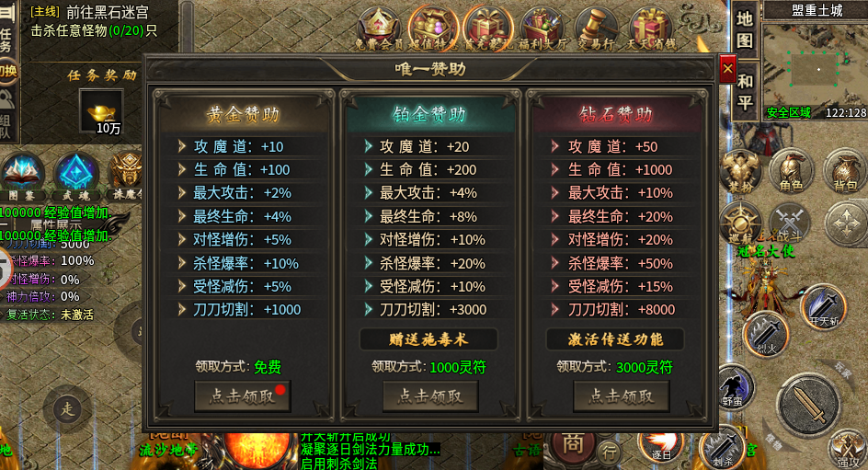The height and width of the screenshot is (470, 868).
Task: Open the 角色 helmet icon
Action: tap(791, 171)
